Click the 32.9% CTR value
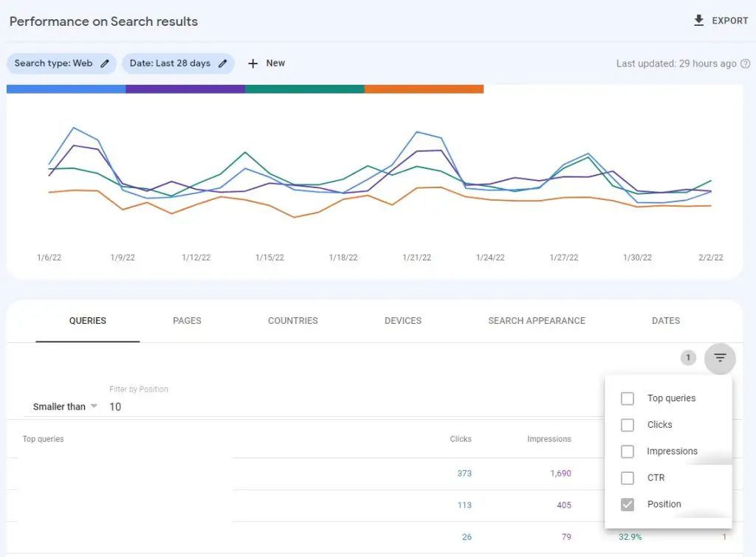 pos(630,537)
